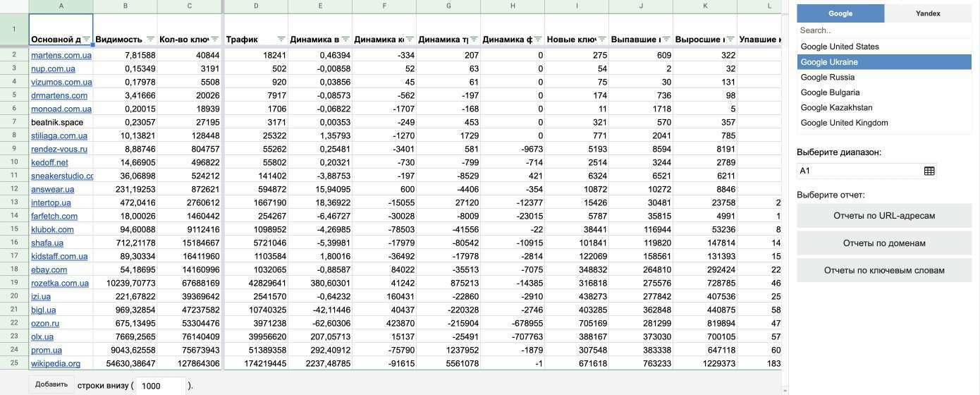Open the stiliaga.com.ua link
980x395 pixels.
tap(59, 135)
